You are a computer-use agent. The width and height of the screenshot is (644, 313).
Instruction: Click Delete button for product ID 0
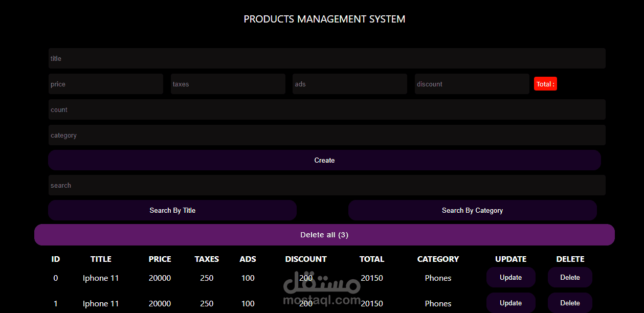click(x=570, y=277)
